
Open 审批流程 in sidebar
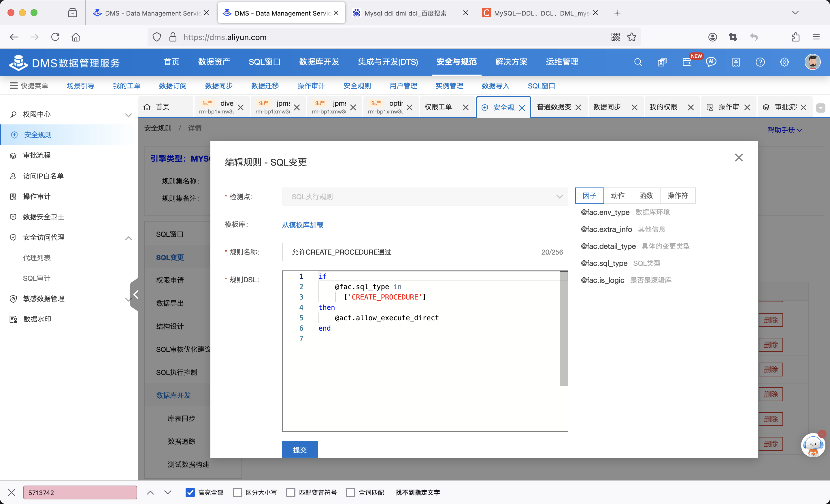click(x=36, y=156)
